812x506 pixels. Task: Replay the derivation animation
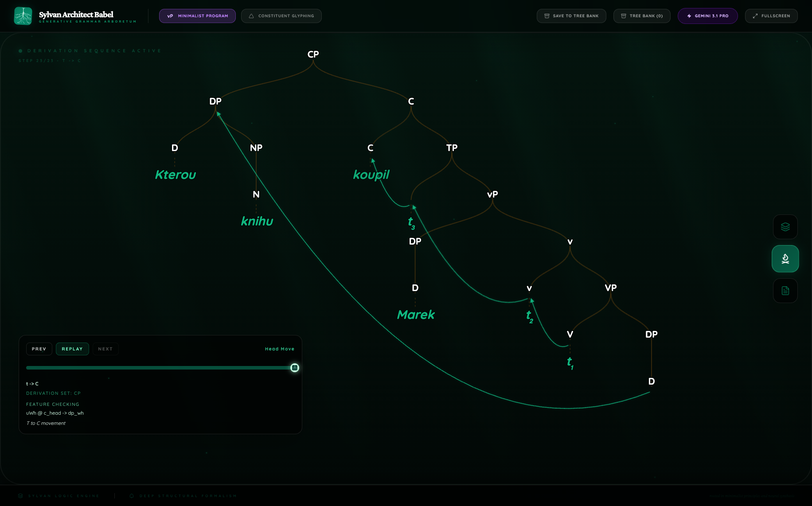pyautogui.click(x=72, y=349)
